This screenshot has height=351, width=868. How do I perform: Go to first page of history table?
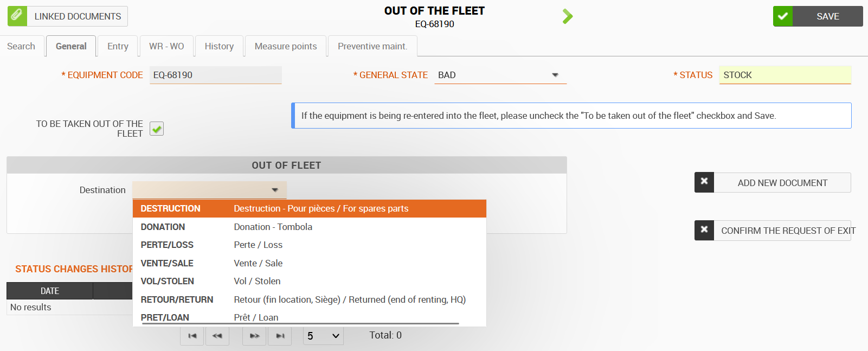pos(192,336)
